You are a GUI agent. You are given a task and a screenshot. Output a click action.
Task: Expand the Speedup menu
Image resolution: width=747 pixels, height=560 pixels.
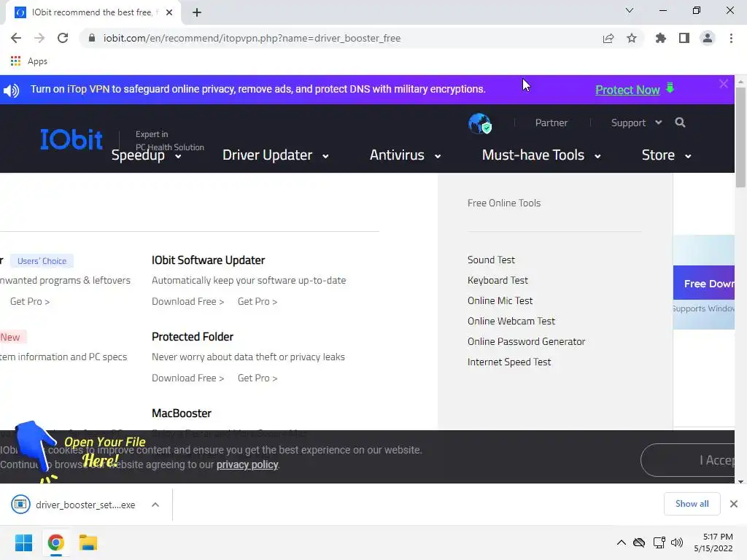(146, 155)
